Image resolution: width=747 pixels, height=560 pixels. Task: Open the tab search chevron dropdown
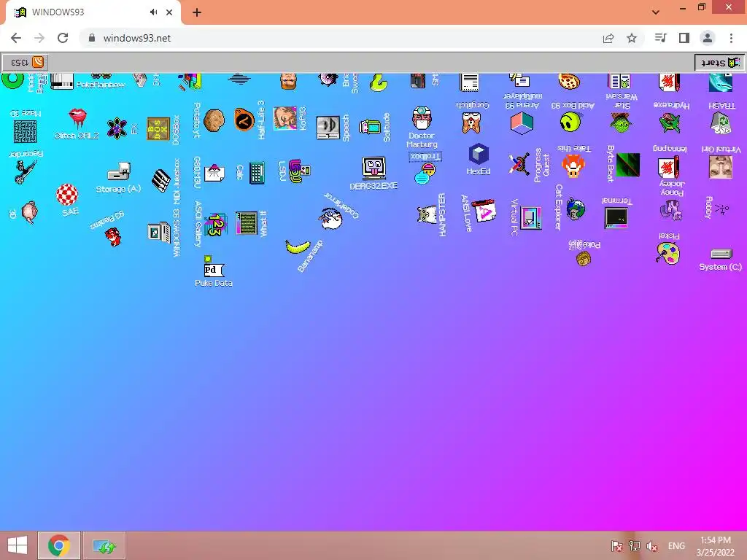coord(656,12)
